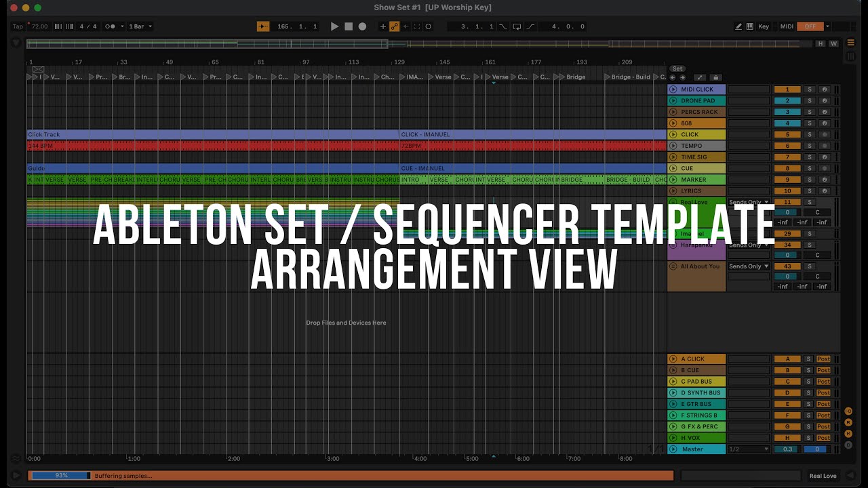Click the Stop transport button
Image resolution: width=868 pixels, height=488 pixels.
point(349,26)
